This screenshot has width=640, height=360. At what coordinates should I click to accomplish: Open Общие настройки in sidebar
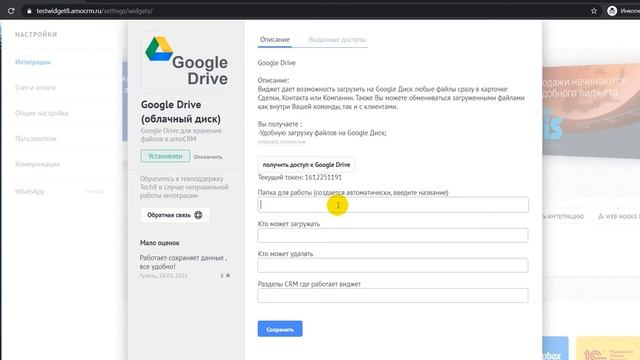pyautogui.click(x=42, y=113)
